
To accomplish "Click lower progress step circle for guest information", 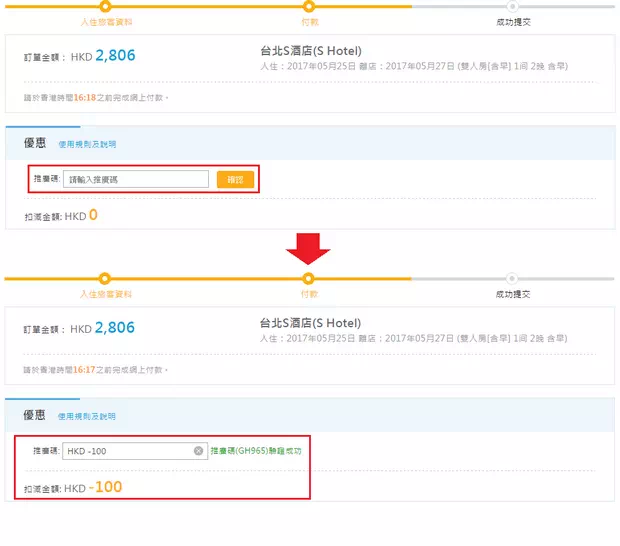I will (105, 278).
